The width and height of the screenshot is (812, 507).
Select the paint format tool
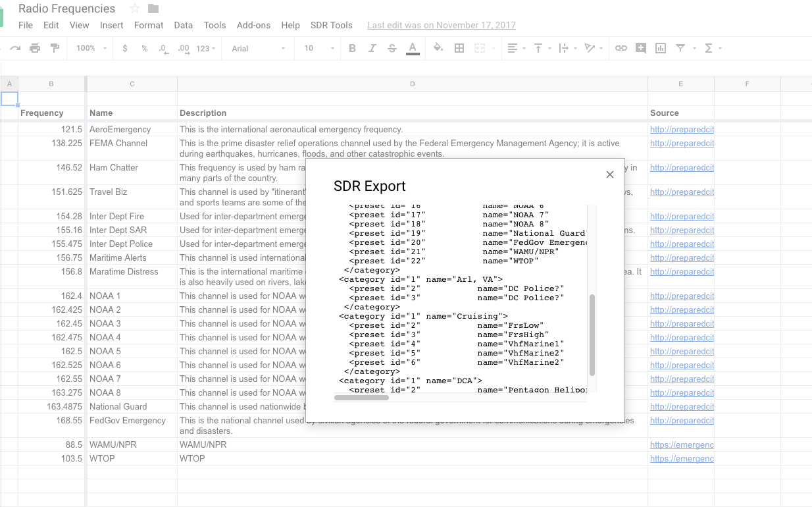pyautogui.click(x=55, y=48)
